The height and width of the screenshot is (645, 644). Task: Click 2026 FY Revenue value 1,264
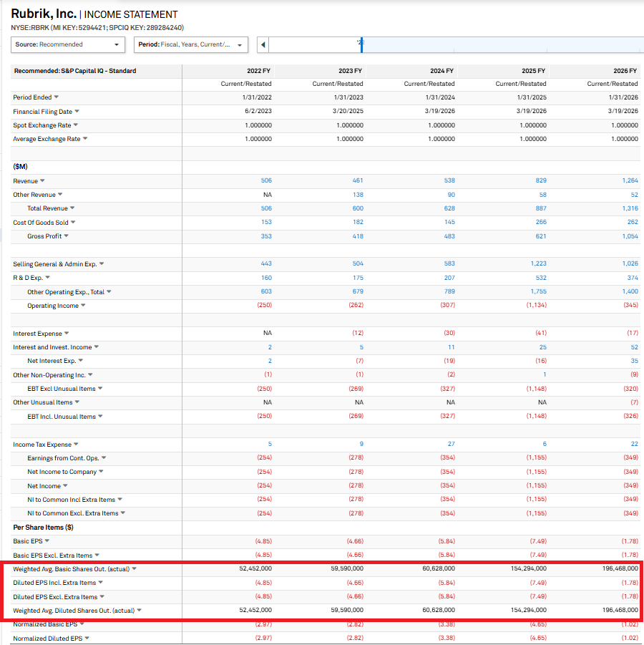coord(630,180)
